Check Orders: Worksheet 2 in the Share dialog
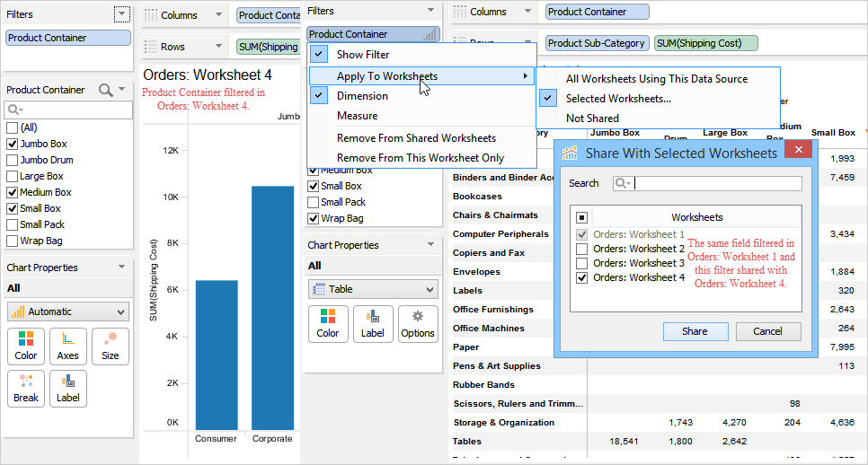This screenshot has height=465, width=868. (581, 249)
